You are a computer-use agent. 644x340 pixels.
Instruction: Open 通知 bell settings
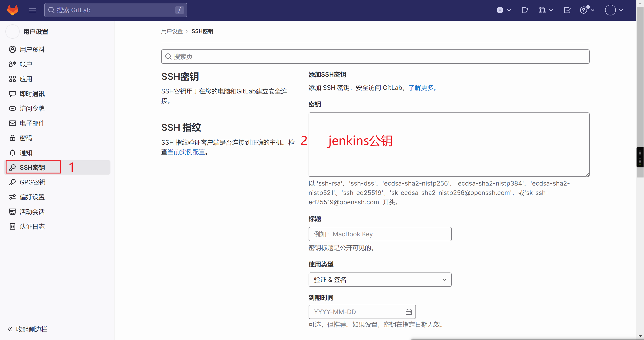[x=26, y=153]
